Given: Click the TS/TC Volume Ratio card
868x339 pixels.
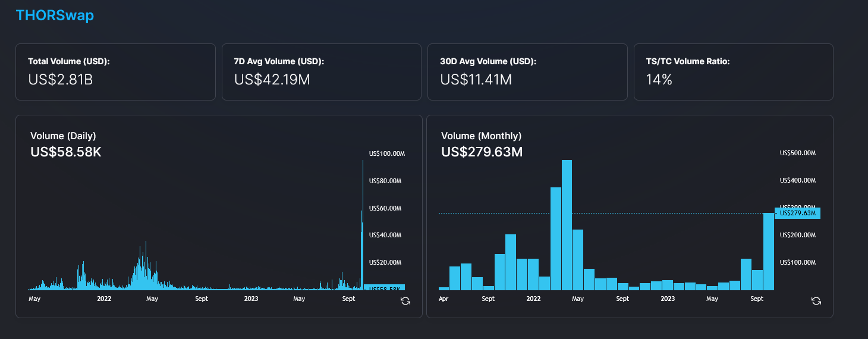Looking at the screenshot, I should point(733,71).
